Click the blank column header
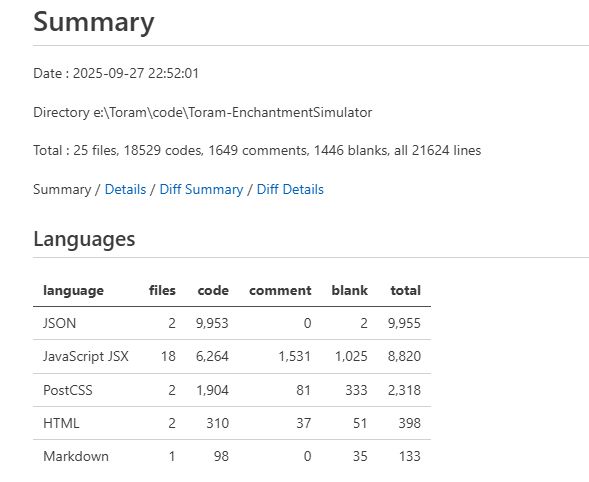Viewport: 589px width, 482px height. pyautogui.click(x=349, y=290)
